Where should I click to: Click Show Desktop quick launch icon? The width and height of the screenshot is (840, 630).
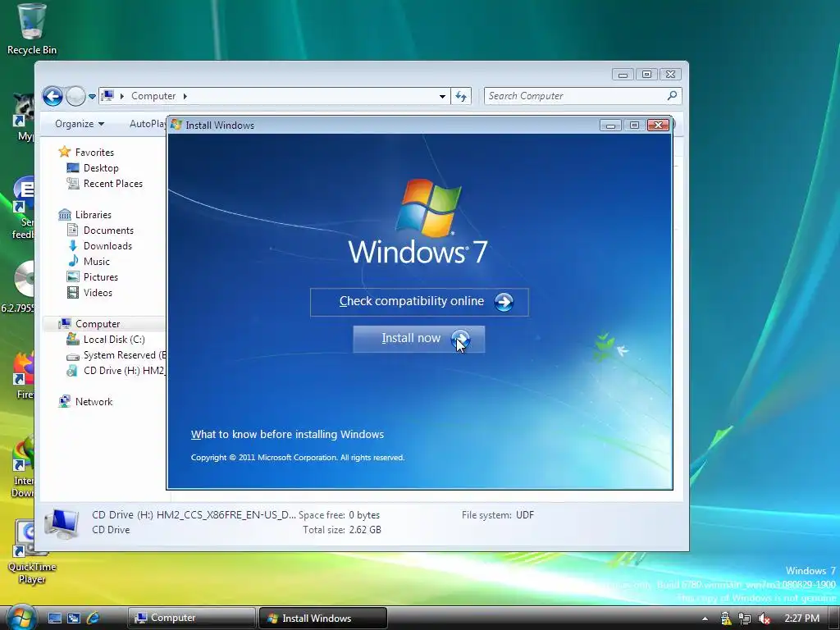(55, 618)
